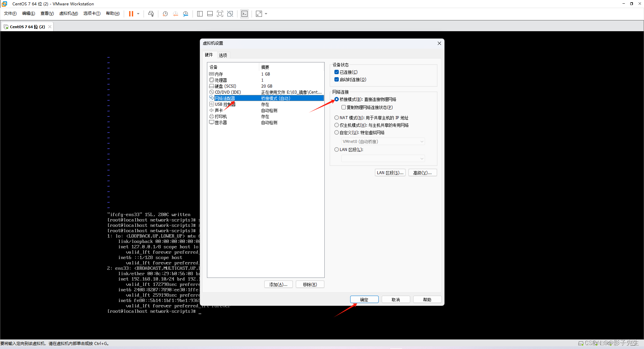The image size is (644, 349).
Task: Click the disc icon next to CD/DVD (IDE)
Action: point(212,92)
